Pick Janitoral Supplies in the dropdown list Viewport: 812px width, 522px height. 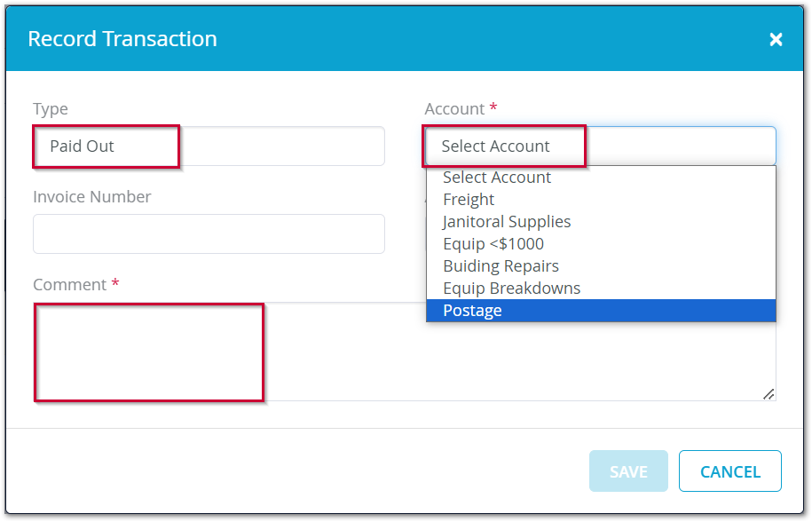(507, 222)
